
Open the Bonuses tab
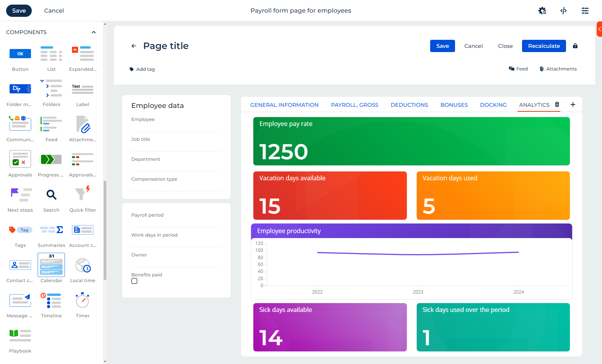[454, 105]
